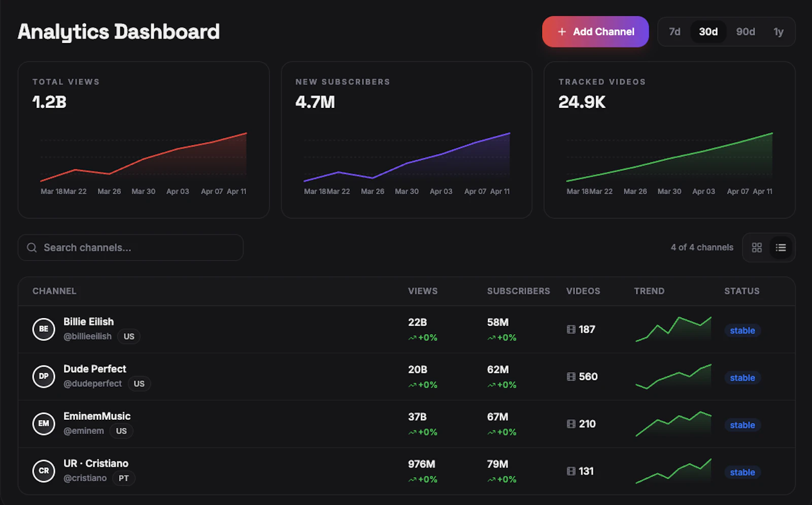Click the STATUS column header
This screenshot has height=505, width=812.
742,291
